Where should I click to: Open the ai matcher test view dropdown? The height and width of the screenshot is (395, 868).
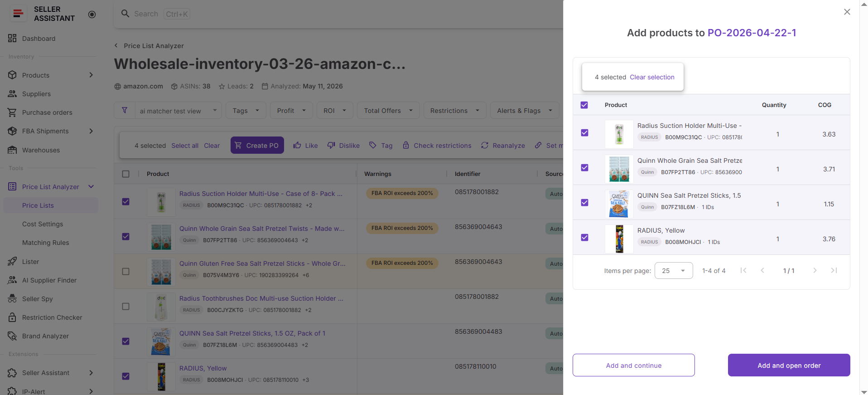178,111
